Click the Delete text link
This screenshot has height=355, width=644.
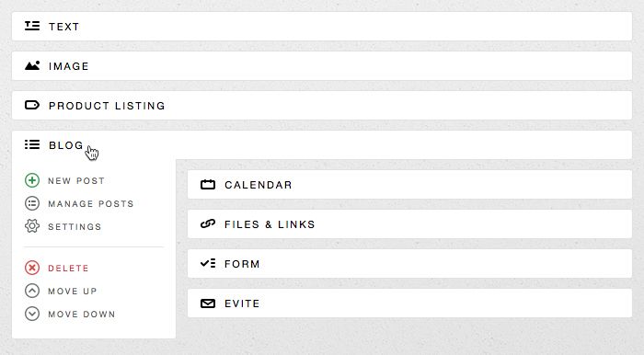68,269
